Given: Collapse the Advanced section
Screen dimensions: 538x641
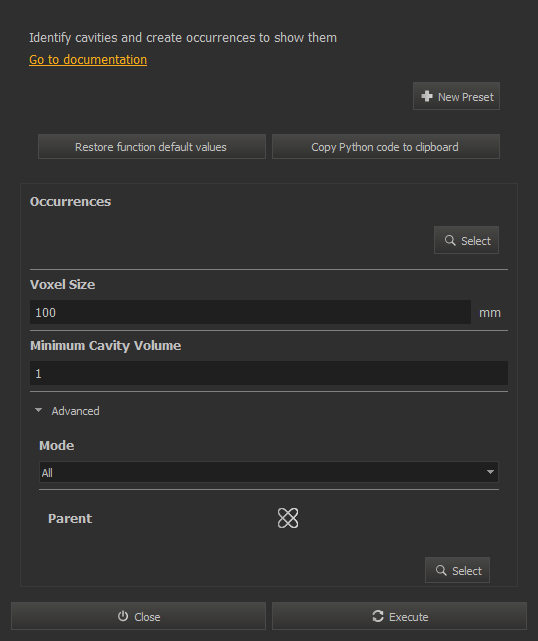Looking at the screenshot, I should click(38, 410).
